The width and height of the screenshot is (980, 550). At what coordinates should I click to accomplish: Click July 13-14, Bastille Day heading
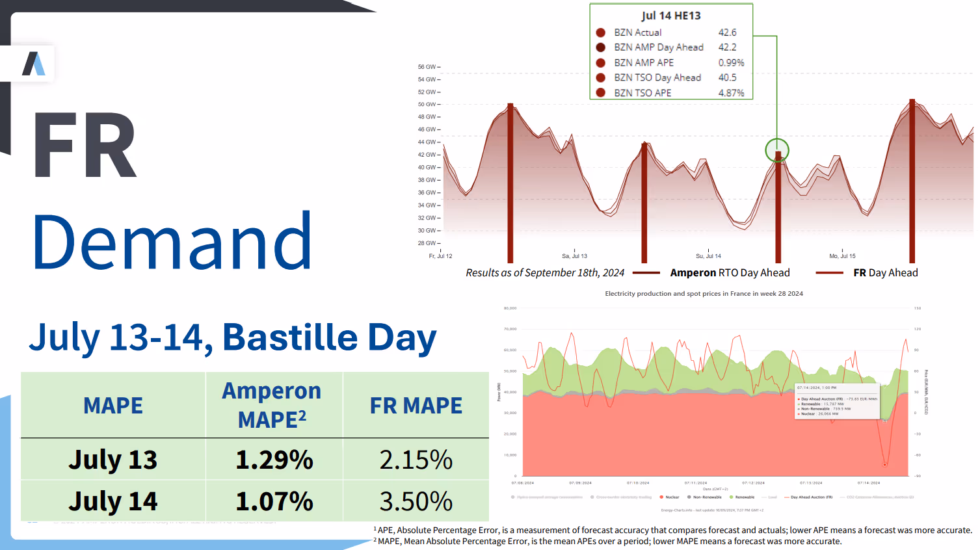233,338
